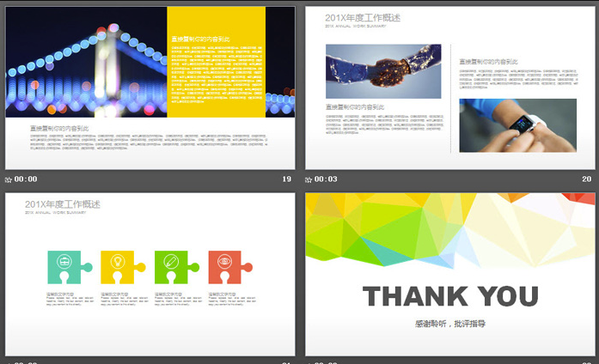Click the transition star icon under slide 20
This screenshot has width=599, height=364.
tap(309, 179)
